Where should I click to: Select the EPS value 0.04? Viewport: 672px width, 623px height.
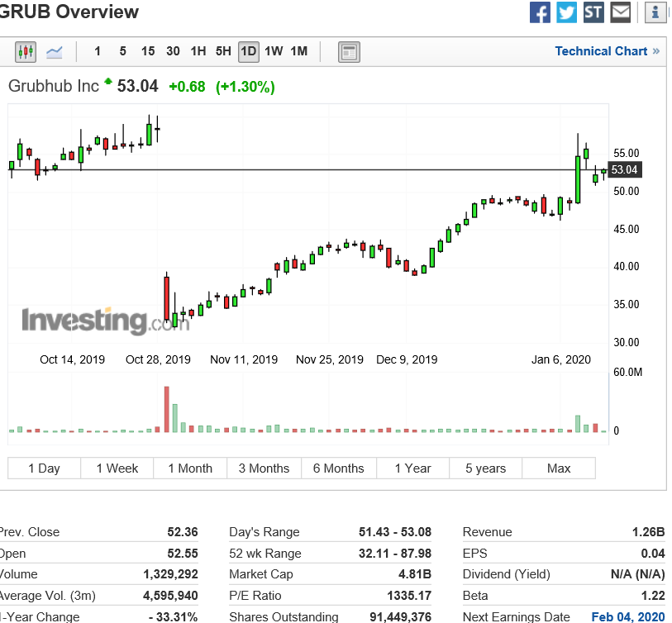coord(653,553)
